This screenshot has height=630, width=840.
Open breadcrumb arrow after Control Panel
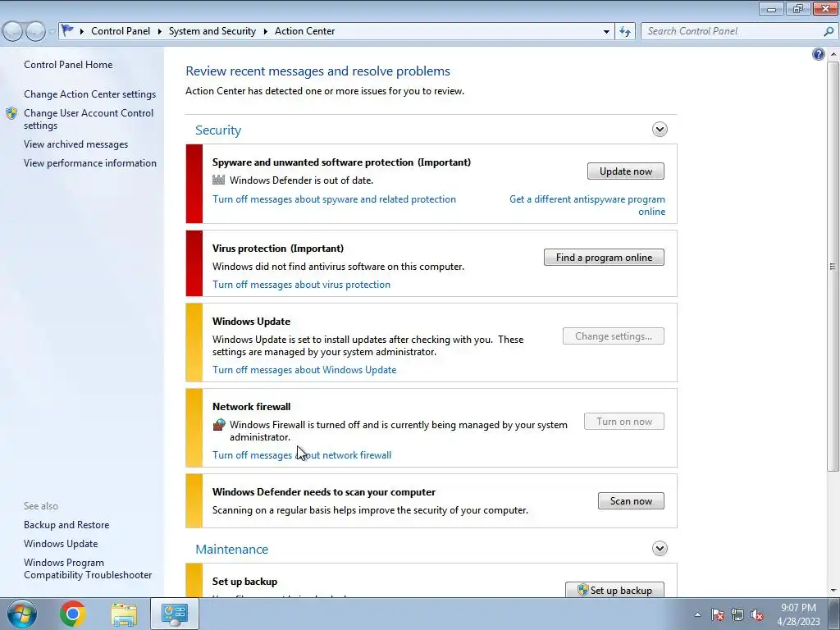[160, 31]
